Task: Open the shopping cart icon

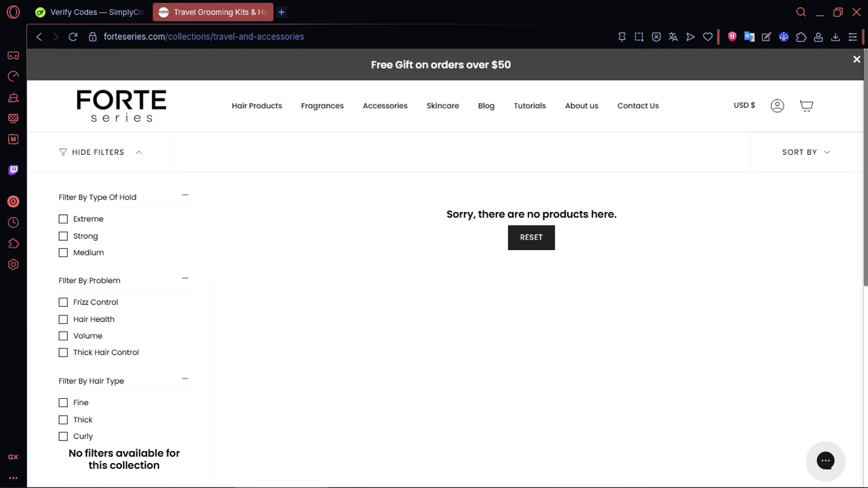Action: pos(807,105)
